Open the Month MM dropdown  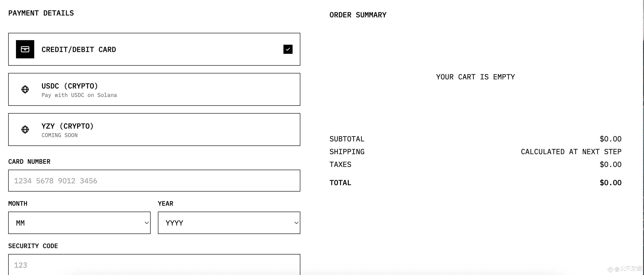(x=79, y=223)
